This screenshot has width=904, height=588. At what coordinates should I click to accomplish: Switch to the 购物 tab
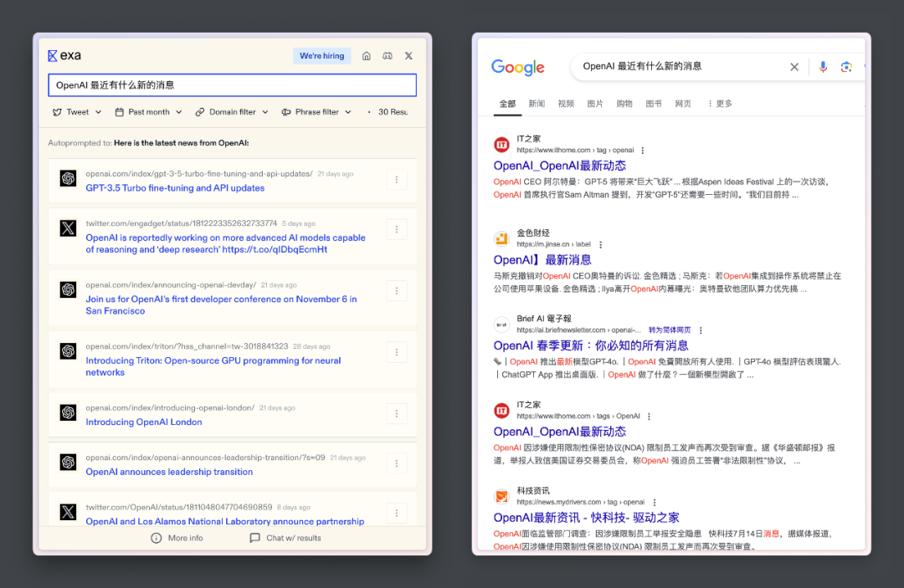624,104
